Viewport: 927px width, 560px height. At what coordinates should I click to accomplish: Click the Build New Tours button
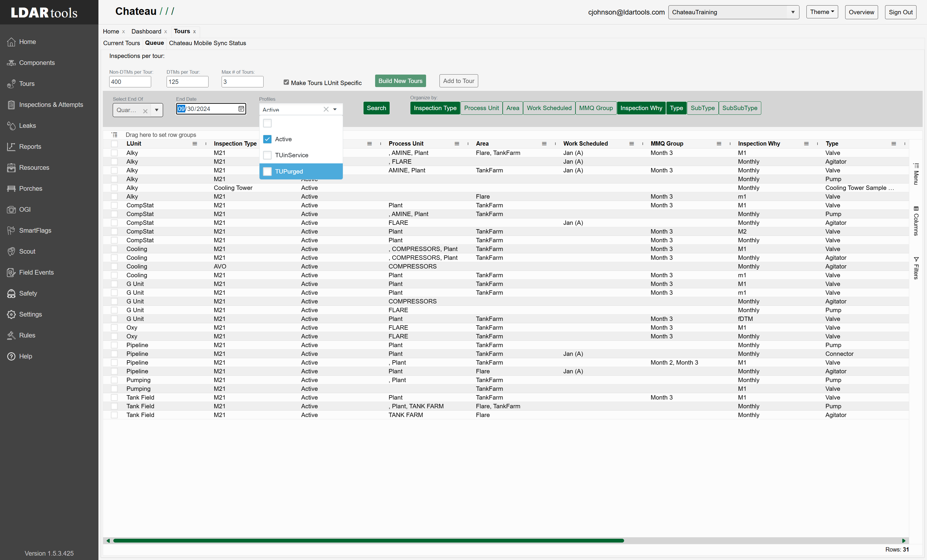(x=400, y=81)
